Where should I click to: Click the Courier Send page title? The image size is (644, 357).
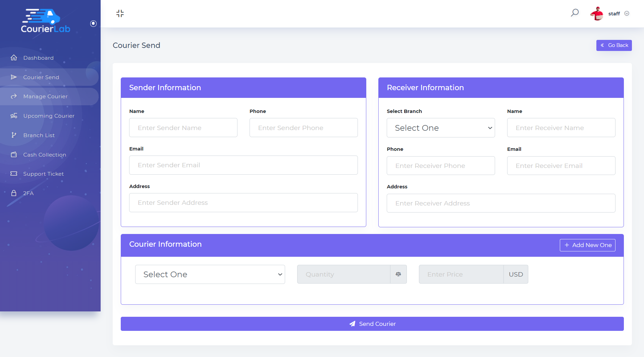pyautogui.click(x=137, y=45)
